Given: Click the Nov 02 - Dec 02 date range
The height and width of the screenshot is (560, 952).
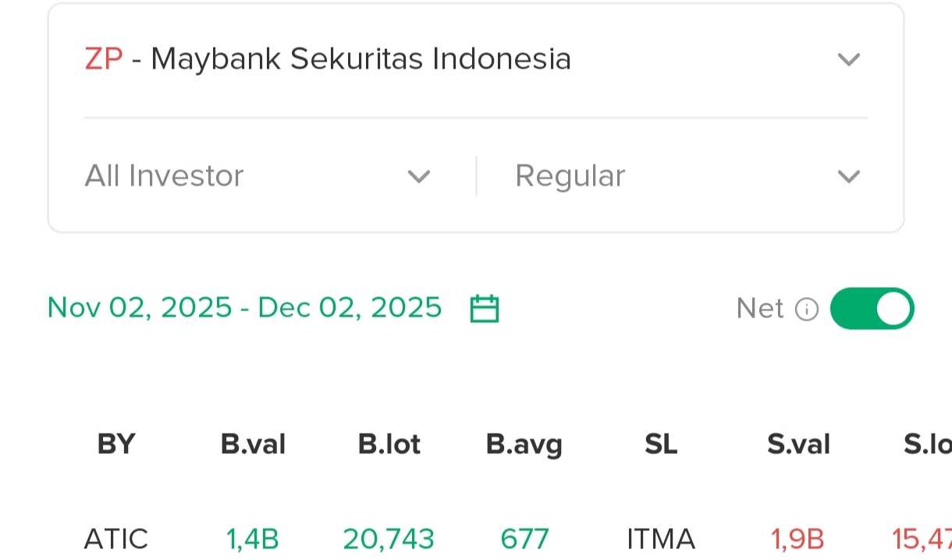Looking at the screenshot, I should [x=244, y=308].
